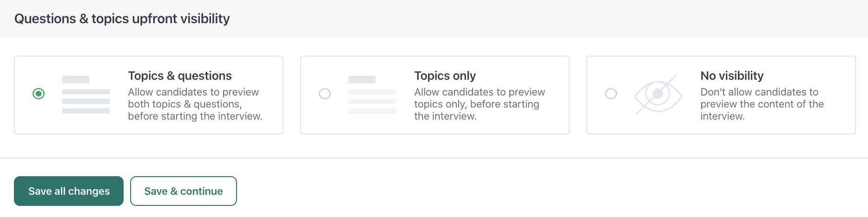868x217 pixels.
Task: Choose the Topics & questions option card
Action: coord(149,95)
